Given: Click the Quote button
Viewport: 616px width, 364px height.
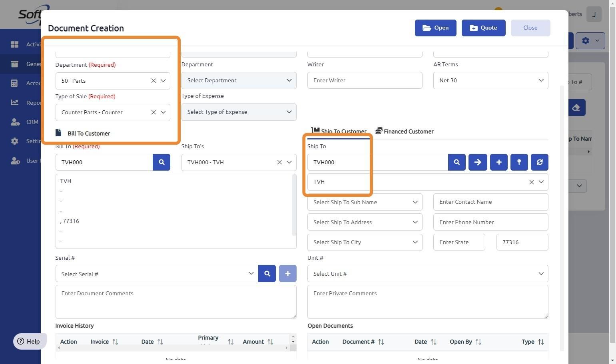Looking at the screenshot, I should pos(483,28).
